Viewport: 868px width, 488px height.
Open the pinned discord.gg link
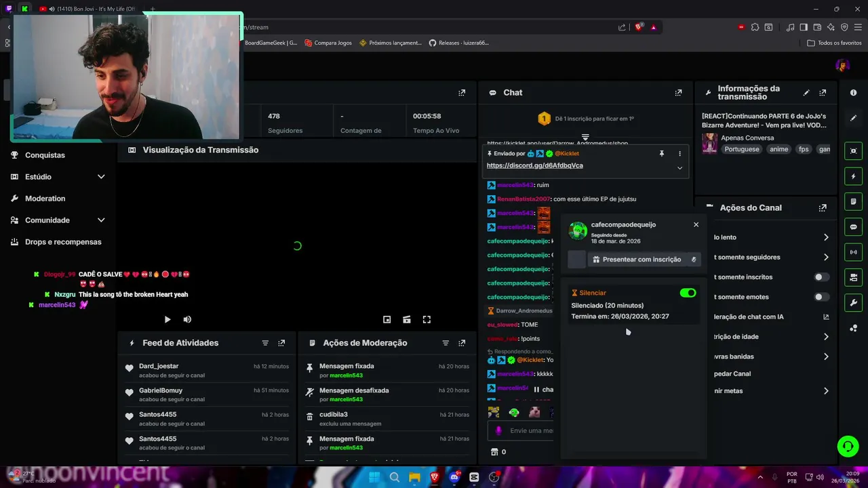coord(534,165)
